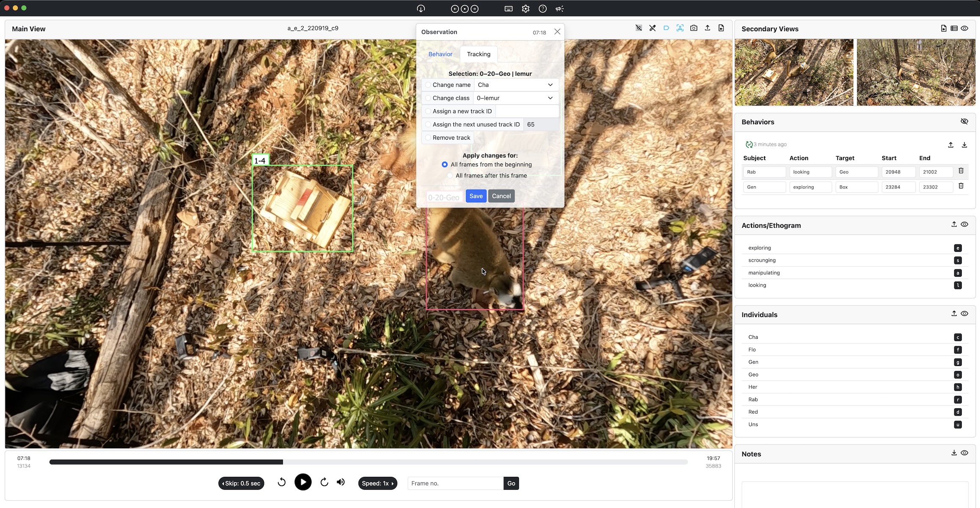Click the megaphone feedback icon
This screenshot has height=508, width=980.
[x=560, y=8]
